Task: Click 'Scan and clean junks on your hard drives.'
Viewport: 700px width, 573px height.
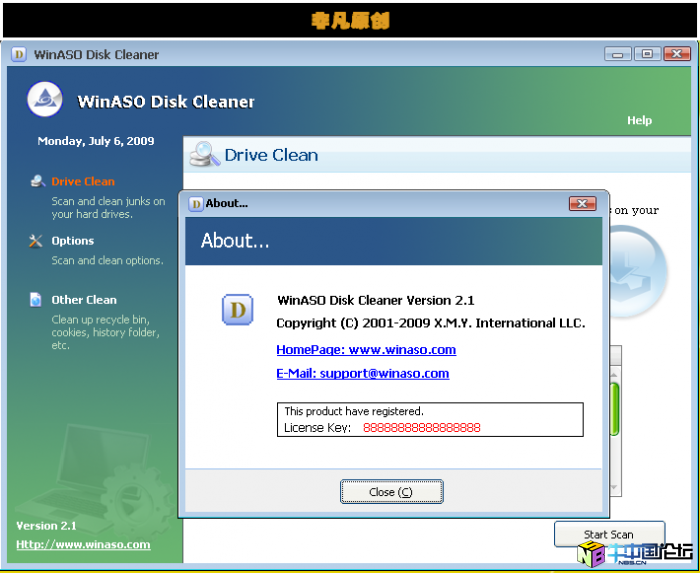Action: (x=108, y=208)
